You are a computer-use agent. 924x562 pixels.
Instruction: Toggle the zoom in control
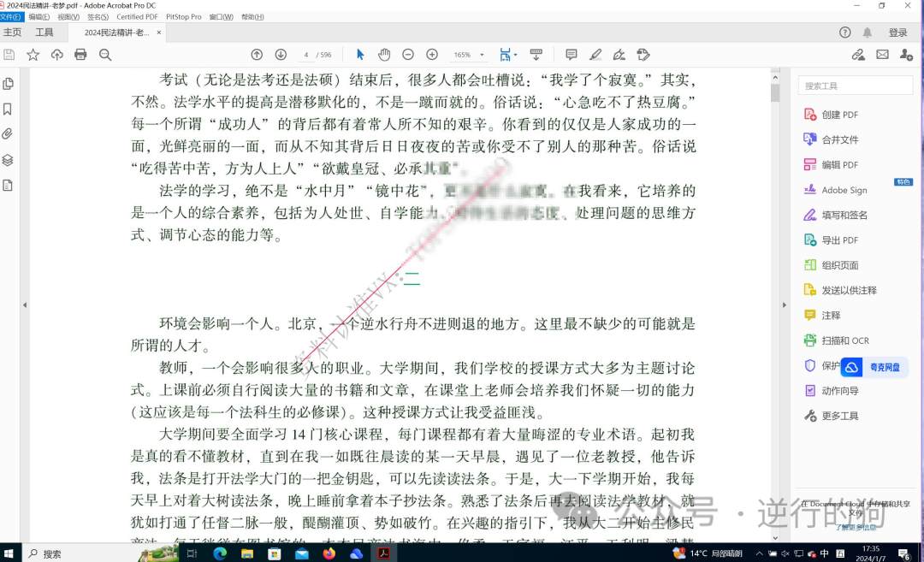pos(432,54)
